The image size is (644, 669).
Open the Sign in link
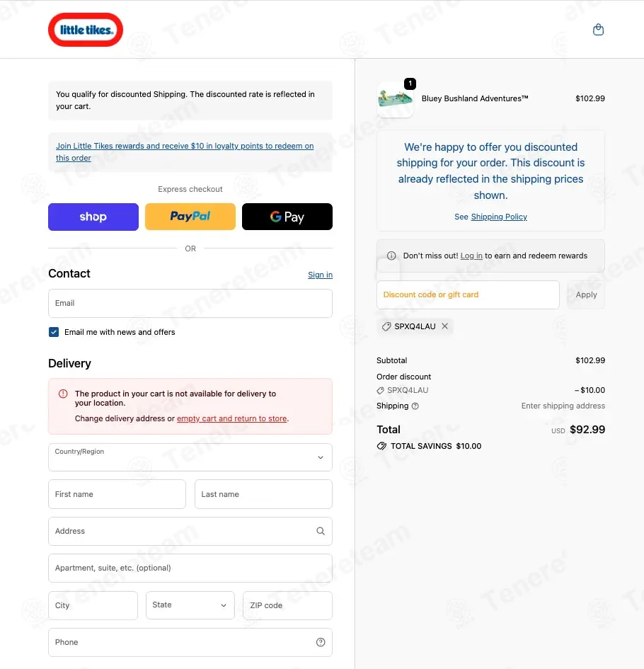[321, 275]
